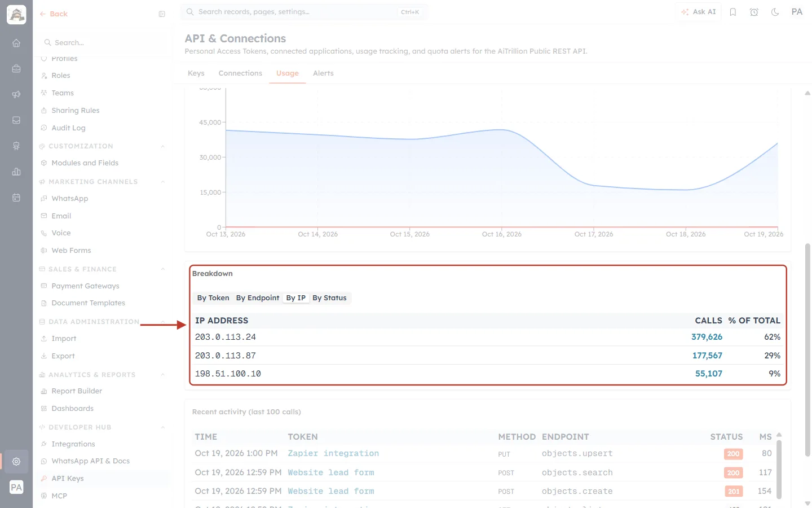Show breakdown By Token
The image size is (812, 508).
click(x=213, y=298)
